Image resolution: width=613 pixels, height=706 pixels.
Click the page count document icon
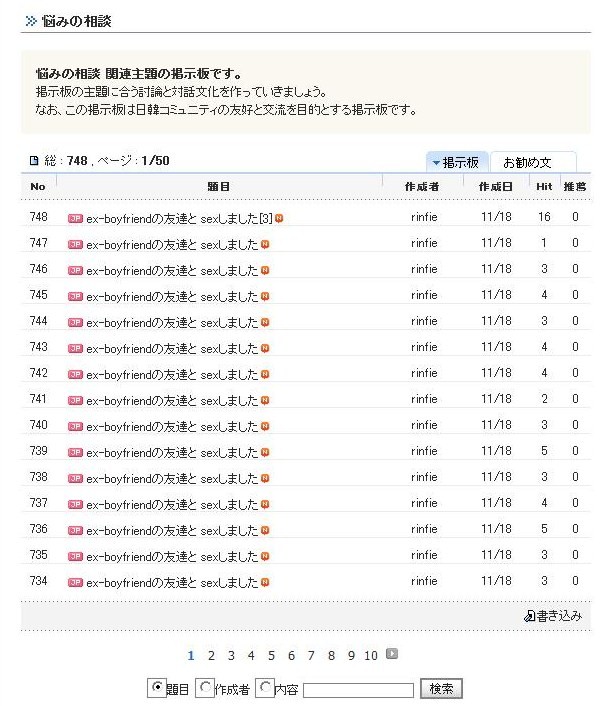pyautogui.click(x=33, y=160)
